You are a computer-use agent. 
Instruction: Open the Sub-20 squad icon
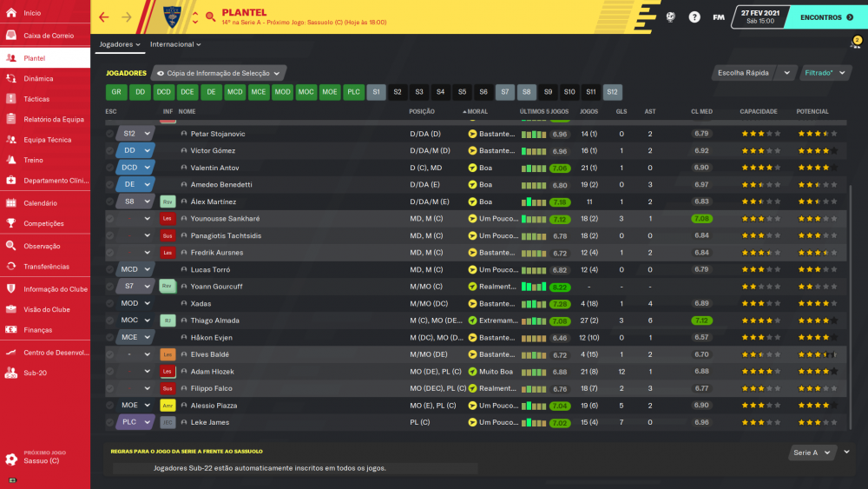(x=11, y=373)
